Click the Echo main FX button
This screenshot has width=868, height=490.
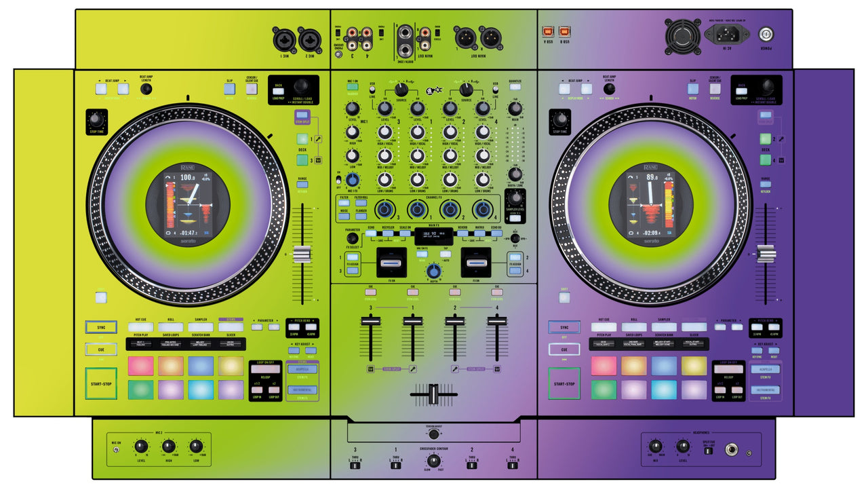pyautogui.click(x=372, y=233)
